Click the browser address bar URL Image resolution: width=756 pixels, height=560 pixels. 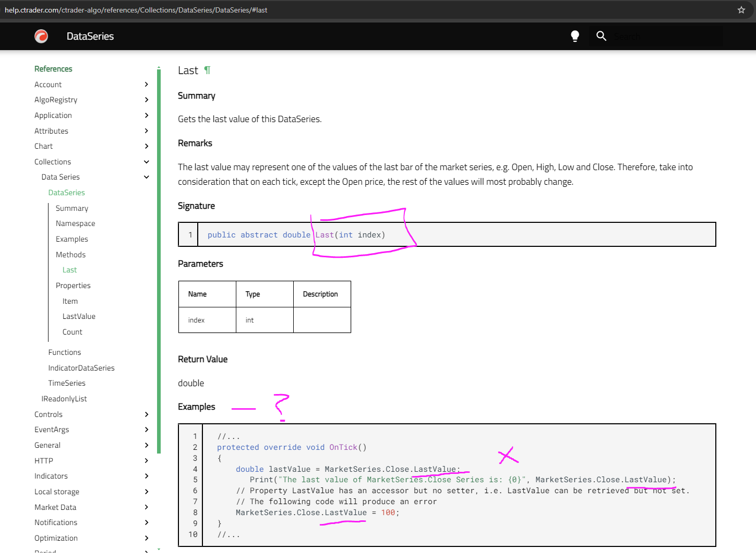[136, 10]
